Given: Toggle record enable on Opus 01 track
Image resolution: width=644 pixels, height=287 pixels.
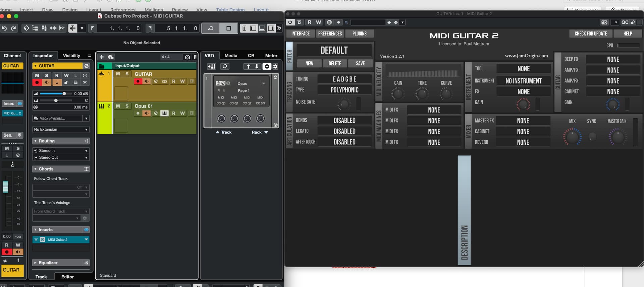Looking at the screenshot, I should click(x=138, y=113).
